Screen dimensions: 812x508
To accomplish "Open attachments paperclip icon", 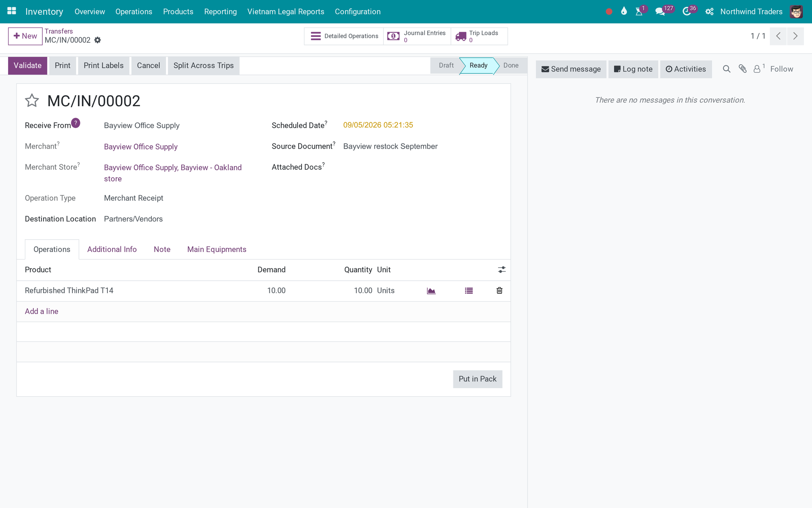I will click(743, 69).
